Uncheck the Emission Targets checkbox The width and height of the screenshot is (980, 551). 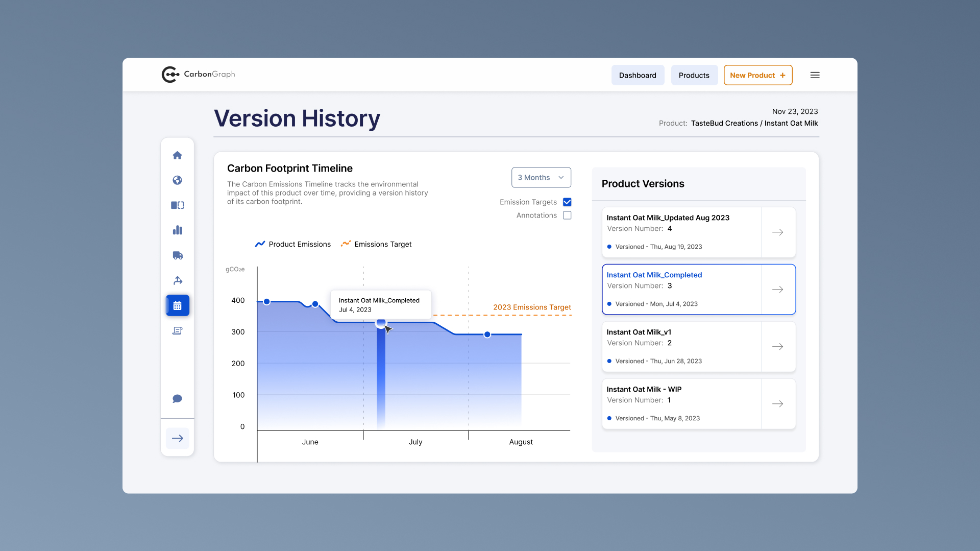567,202
